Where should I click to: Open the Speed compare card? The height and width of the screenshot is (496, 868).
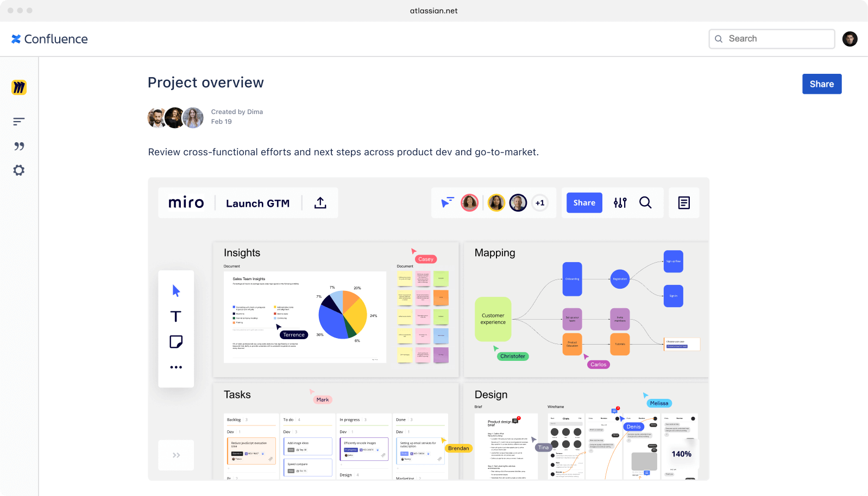tap(307, 467)
